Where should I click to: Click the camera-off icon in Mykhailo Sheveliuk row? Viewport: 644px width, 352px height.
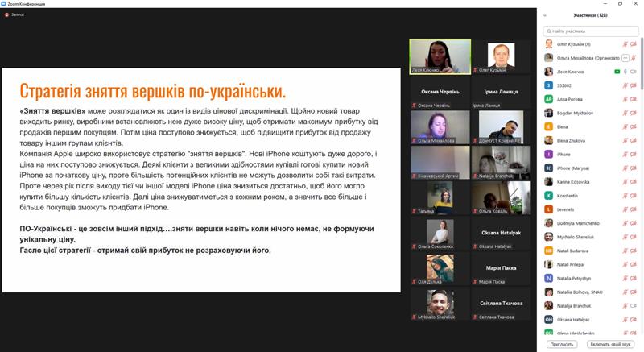634,237
